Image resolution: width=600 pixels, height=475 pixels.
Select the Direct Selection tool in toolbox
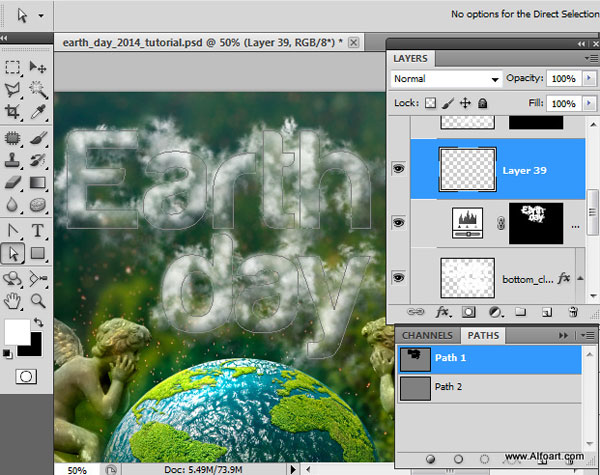(13, 253)
